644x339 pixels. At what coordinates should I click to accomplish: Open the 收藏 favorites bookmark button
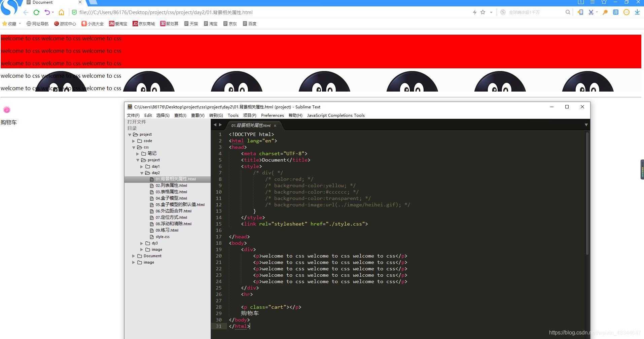(12, 24)
